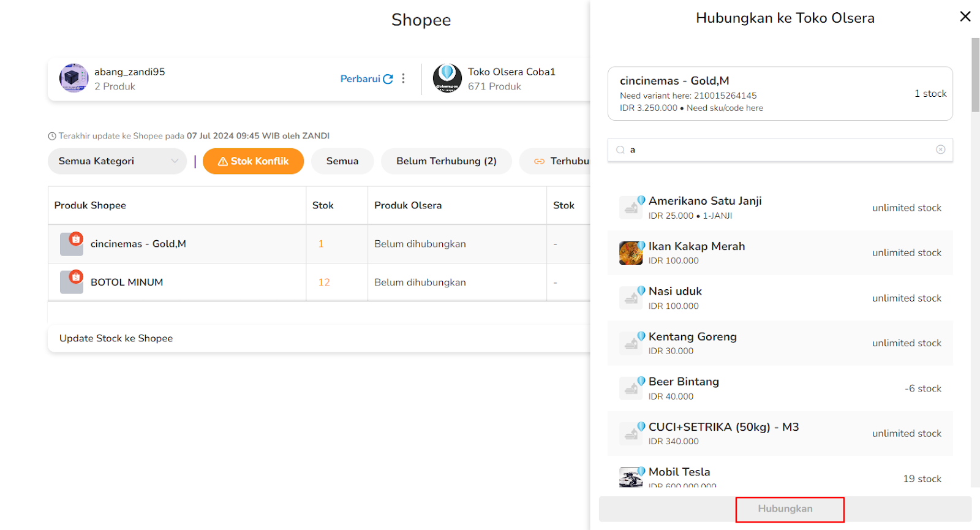Select CUCI+SETRIKA (50kg) - M3 item

pyautogui.click(x=780, y=433)
